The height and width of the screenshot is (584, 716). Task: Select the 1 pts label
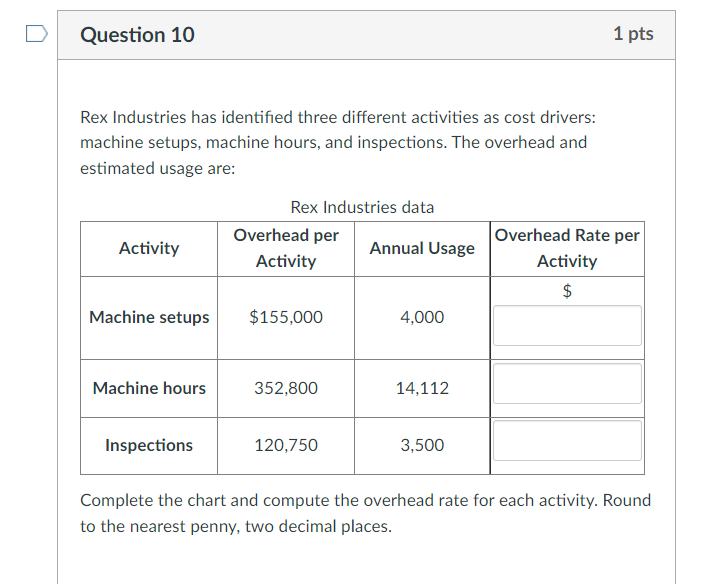633,34
